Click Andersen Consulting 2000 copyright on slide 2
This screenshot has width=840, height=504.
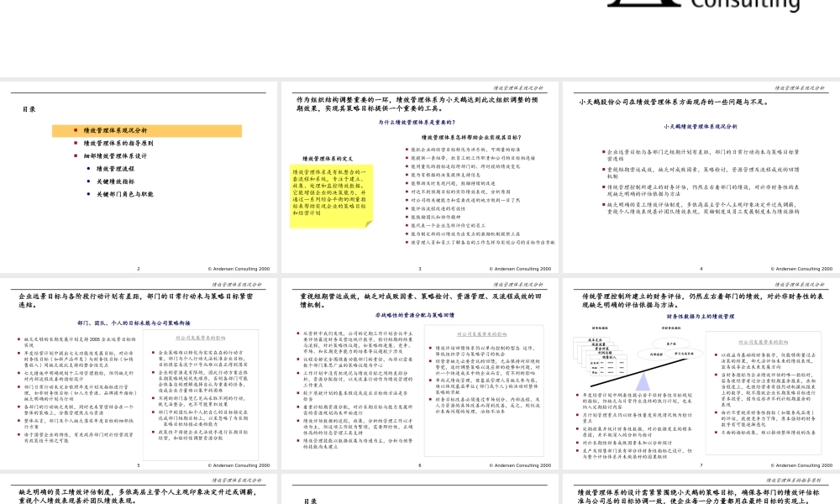(239, 269)
